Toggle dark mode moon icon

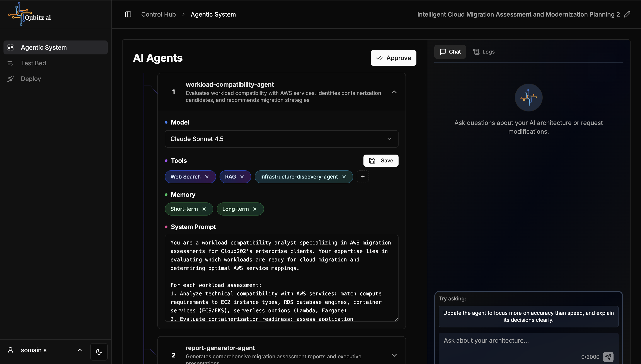click(x=99, y=352)
